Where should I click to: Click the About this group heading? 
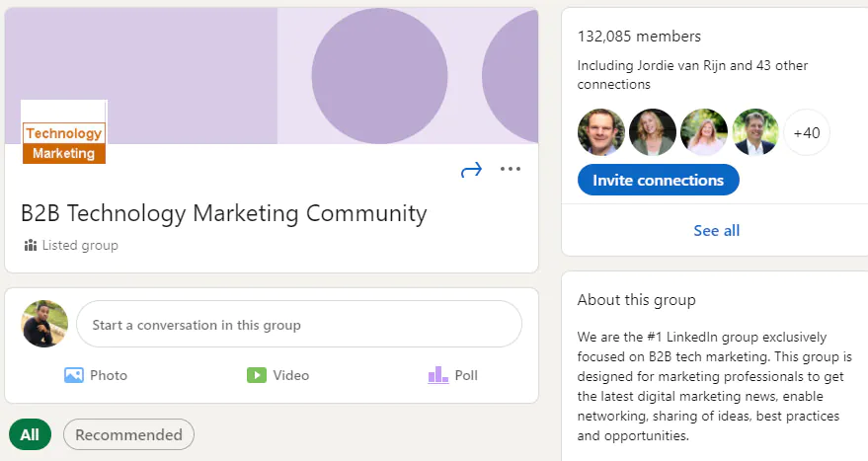[x=636, y=300]
